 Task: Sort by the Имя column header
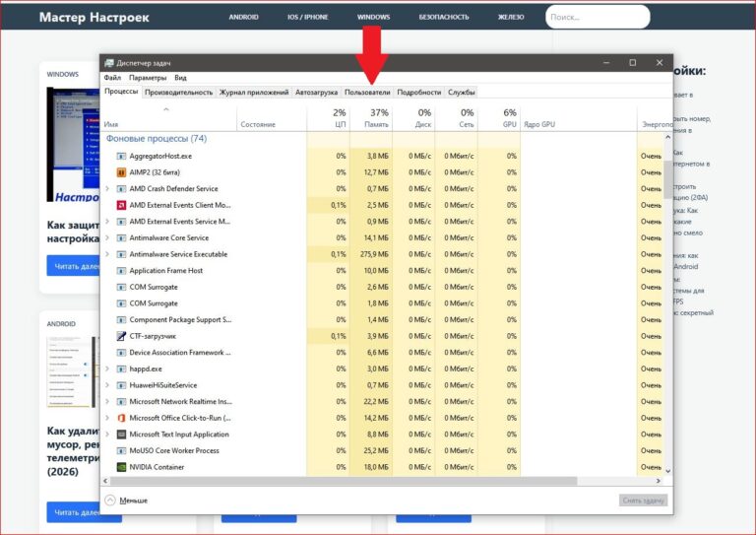[168, 118]
